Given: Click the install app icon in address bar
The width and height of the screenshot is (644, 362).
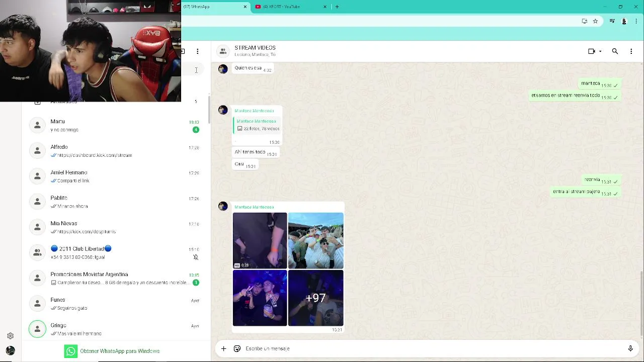Looking at the screenshot, I should pyautogui.click(x=584, y=21).
